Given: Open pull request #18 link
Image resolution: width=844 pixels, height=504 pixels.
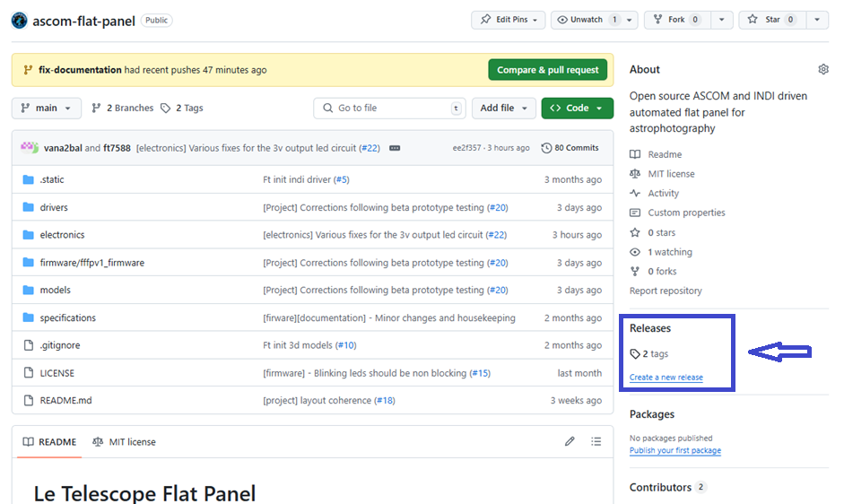Looking at the screenshot, I should (x=385, y=401).
